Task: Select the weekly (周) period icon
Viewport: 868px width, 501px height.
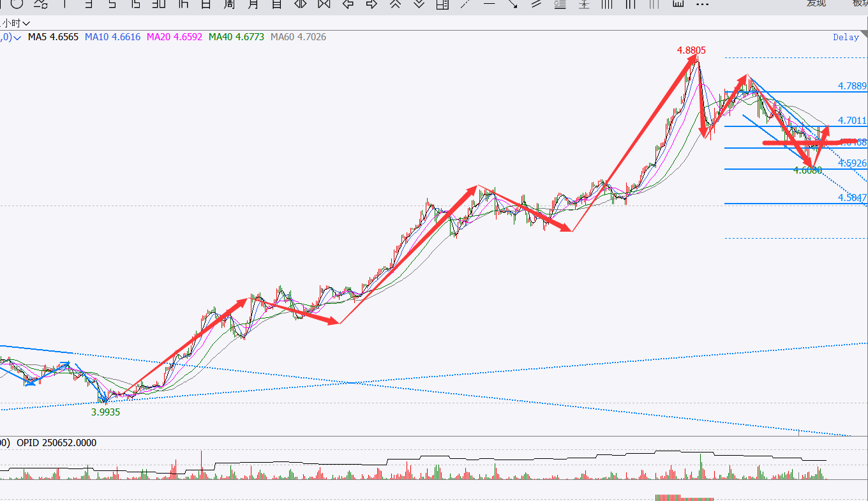Action: (229, 4)
